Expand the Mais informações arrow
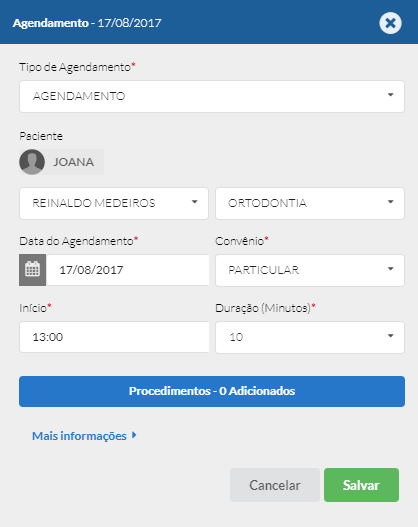Screen dimensions: 418x527 (134, 435)
